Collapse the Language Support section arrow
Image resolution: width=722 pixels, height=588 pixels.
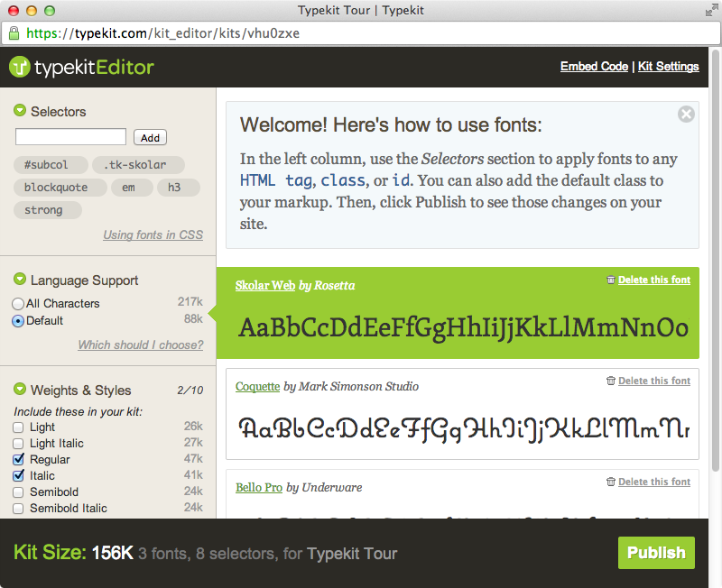[20, 279]
